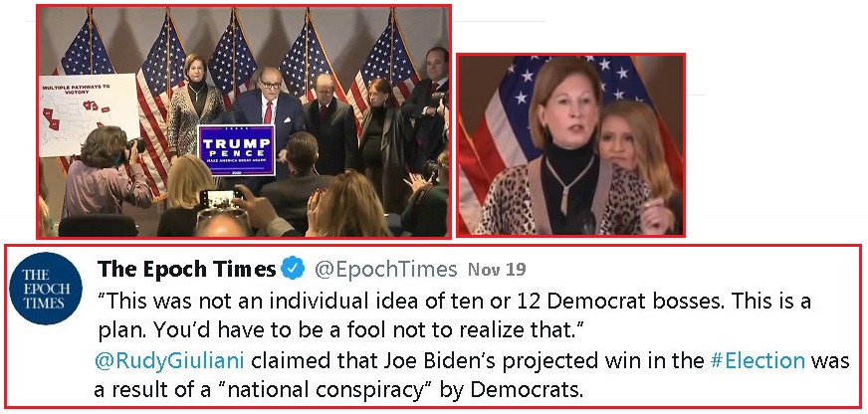The height and width of the screenshot is (414, 868).
Task: Open the right close-up speaker photo
Action: (570, 145)
